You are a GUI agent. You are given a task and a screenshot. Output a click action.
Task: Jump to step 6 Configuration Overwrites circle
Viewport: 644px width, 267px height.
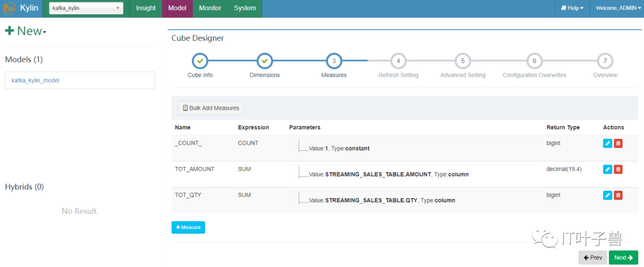click(534, 61)
